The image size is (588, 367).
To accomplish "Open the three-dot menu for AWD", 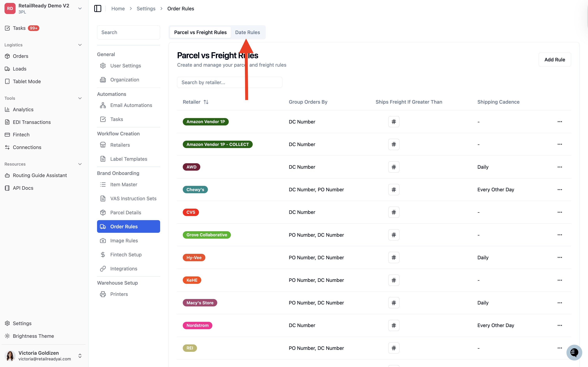I will click(x=560, y=167).
